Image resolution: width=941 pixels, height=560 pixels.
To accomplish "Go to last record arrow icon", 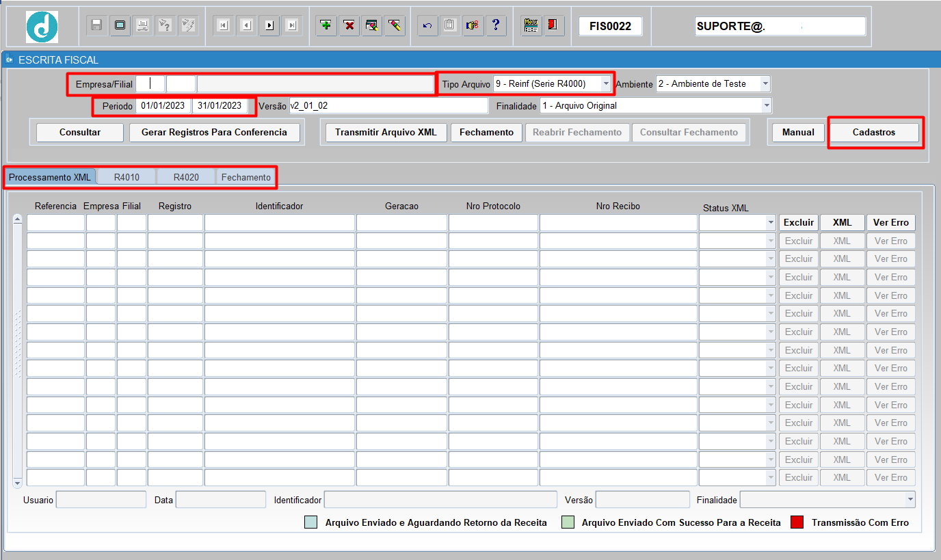I will [x=292, y=25].
